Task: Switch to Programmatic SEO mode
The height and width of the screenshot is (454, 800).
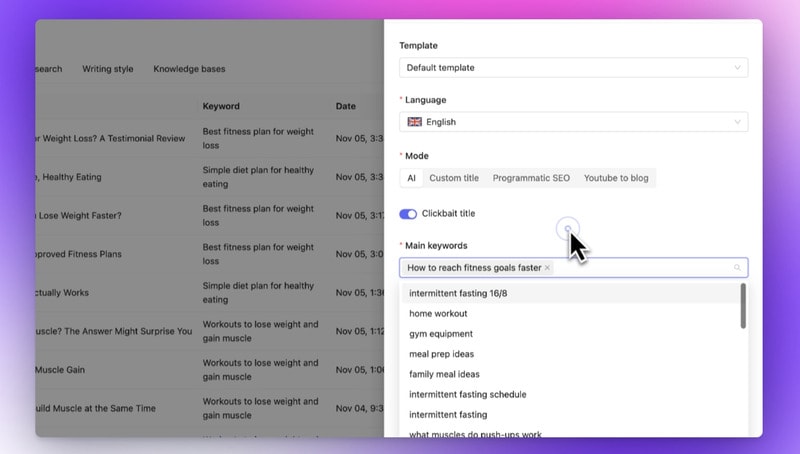Action: pyautogui.click(x=531, y=178)
